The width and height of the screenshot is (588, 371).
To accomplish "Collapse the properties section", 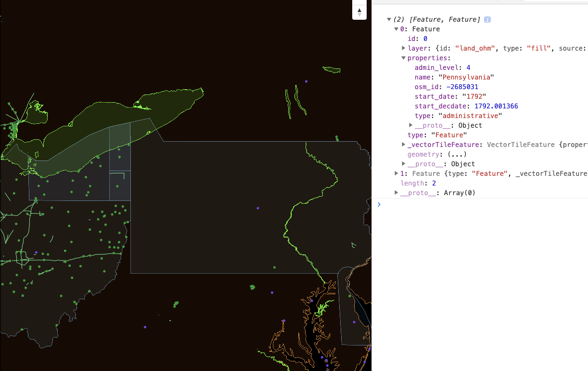I will (403, 58).
